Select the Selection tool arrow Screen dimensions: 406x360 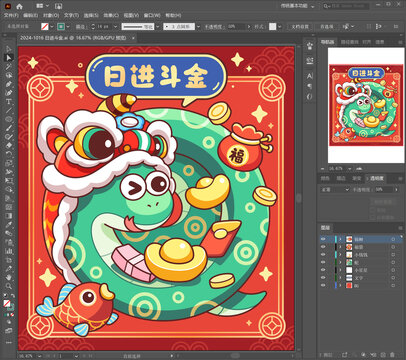click(x=9, y=50)
